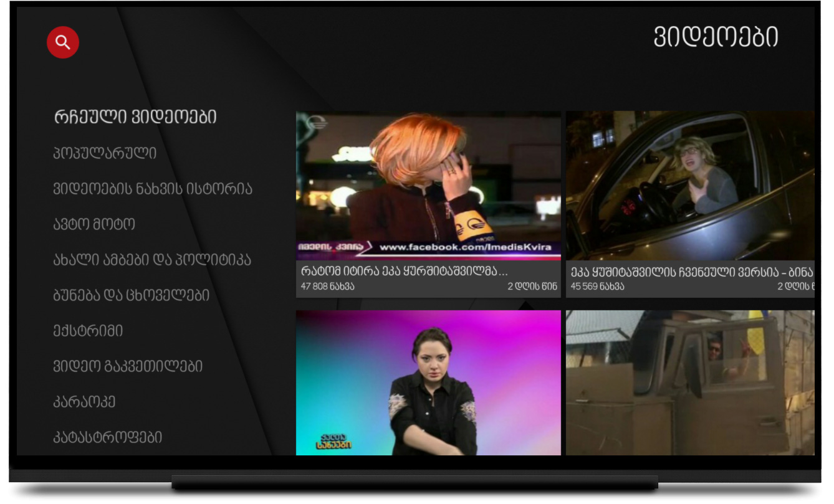Select ავტო მოტო category

[x=94, y=224]
